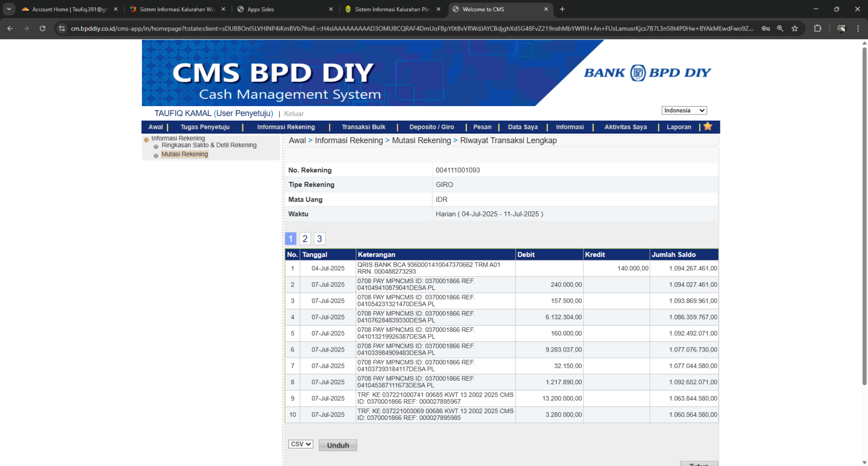
Task: Open the Informasi menu
Action: [570, 127]
